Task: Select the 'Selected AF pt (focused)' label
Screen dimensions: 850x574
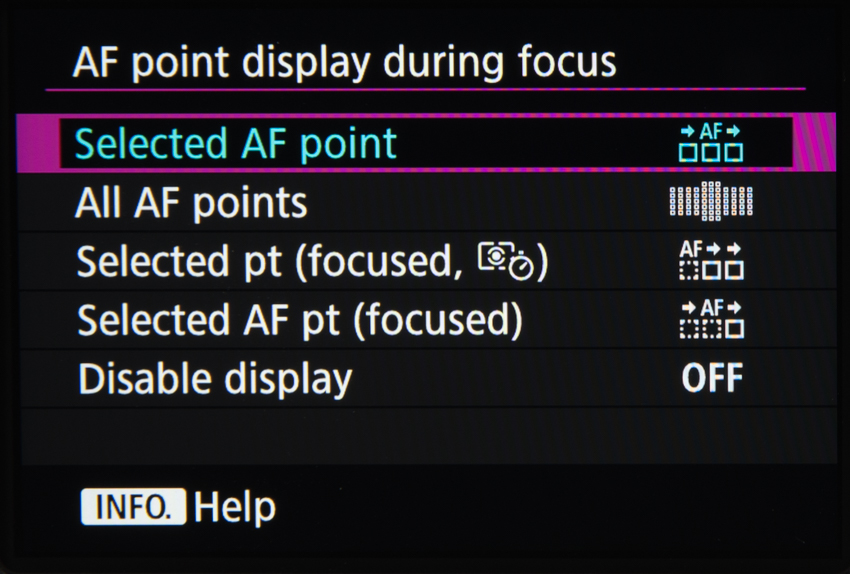Action: click(x=300, y=321)
